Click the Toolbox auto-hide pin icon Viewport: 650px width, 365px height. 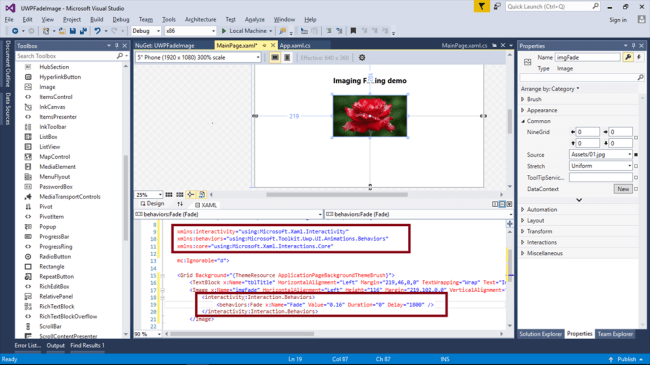click(116, 46)
